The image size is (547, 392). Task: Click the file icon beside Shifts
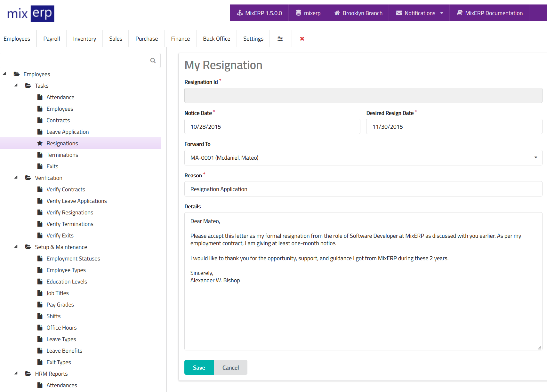[x=40, y=316]
